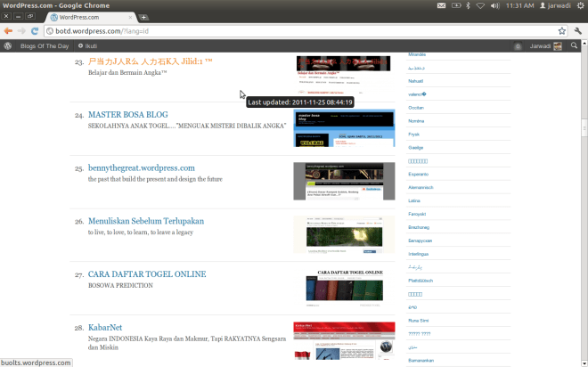The height and width of the screenshot is (367, 588).
Task: Open the new tab button
Action: [144, 17]
